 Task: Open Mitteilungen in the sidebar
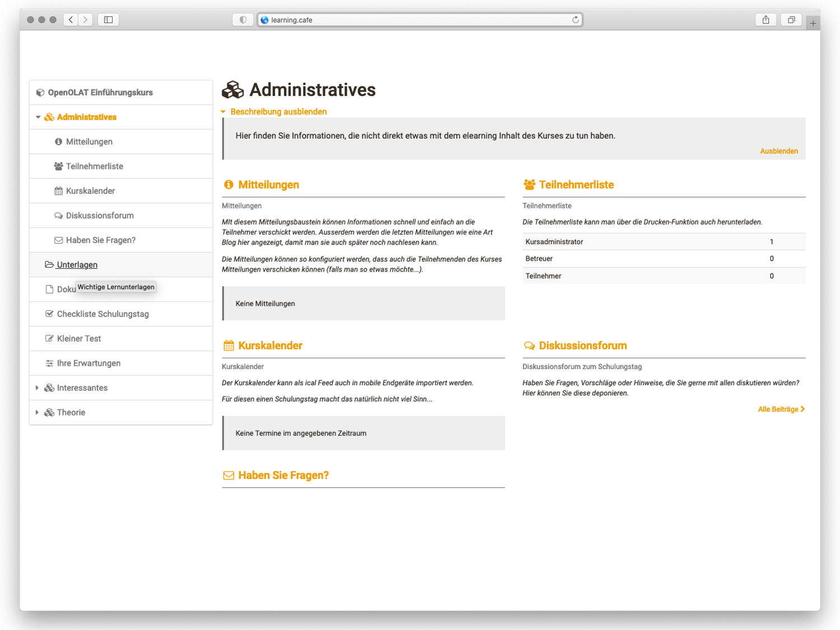(89, 142)
